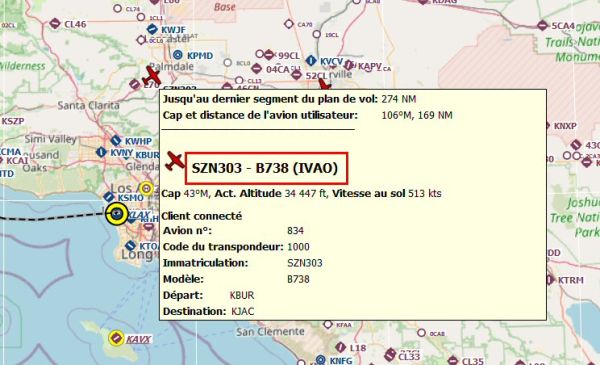Viewport: 600px width, 365px height.
Task: Click the altitude value '34 447 ft'
Action: click(306, 194)
